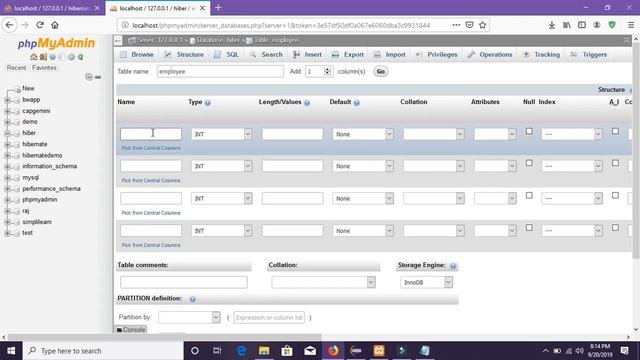Enable A_I checkbox in fourth column row
The image size is (640, 360).
[x=615, y=228]
